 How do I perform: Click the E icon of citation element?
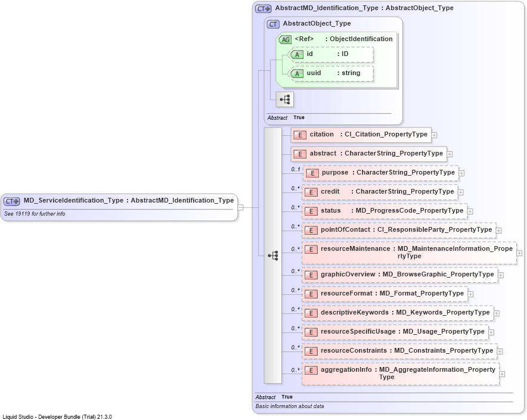tap(300, 135)
